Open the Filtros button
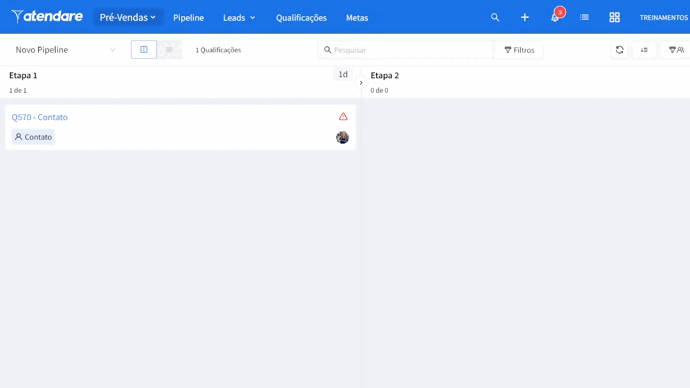Viewport: 690px width, 388px height. coord(519,50)
